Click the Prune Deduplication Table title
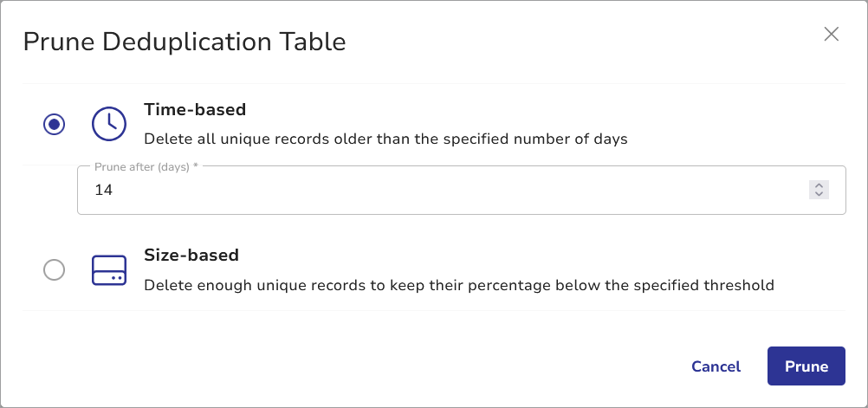This screenshot has width=868, height=408. pyautogui.click(x=185, y=42)
